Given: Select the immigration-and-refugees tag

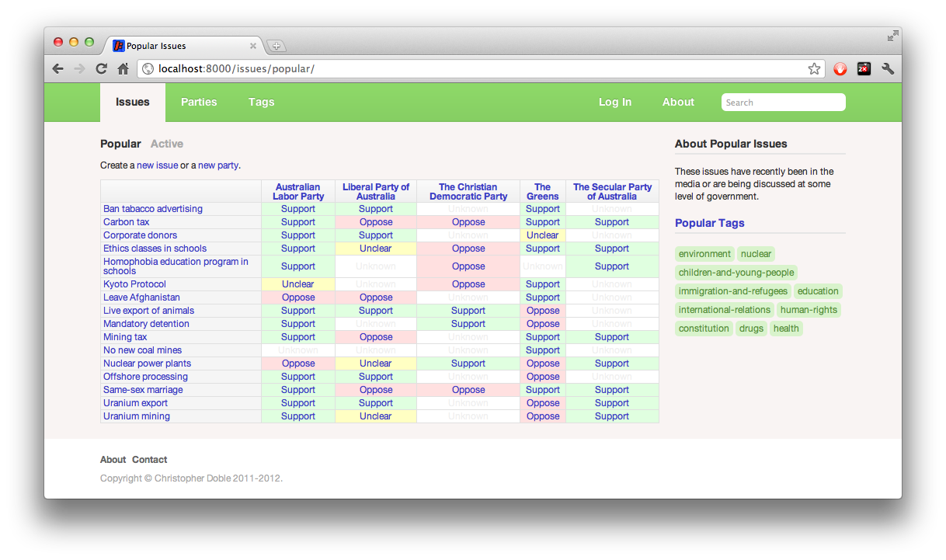Looking at the screenshot, I should click(x=733, y=291).
